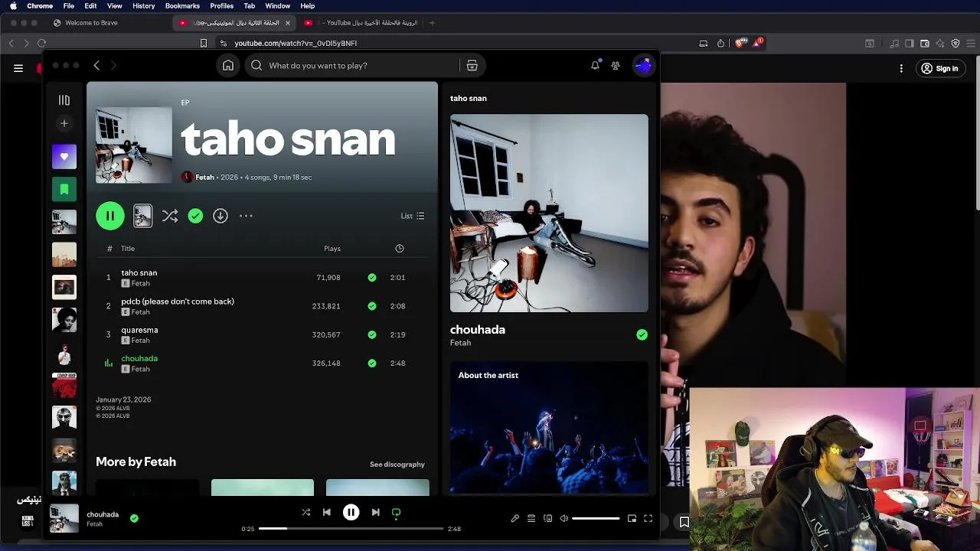Click in the What do you want to play search field
This screenshot has height=551, width=980.
tap(352, 66)
